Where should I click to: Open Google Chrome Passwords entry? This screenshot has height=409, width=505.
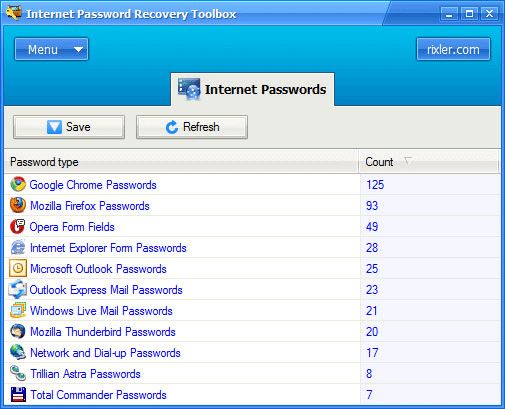pos(93,185)
